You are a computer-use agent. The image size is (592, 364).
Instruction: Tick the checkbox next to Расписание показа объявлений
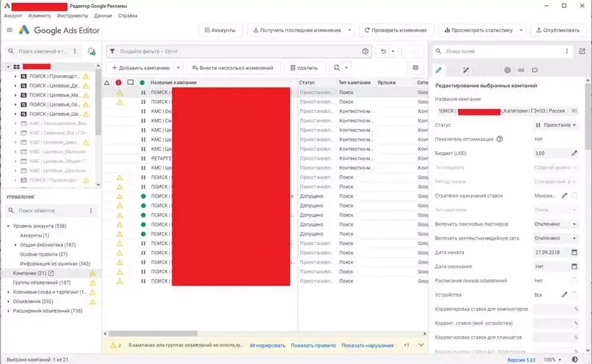[x=575, y=281]
